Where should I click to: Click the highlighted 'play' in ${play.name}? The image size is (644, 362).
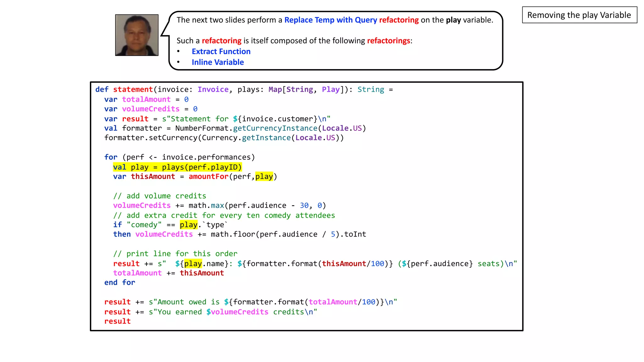[x=193, y=263]
